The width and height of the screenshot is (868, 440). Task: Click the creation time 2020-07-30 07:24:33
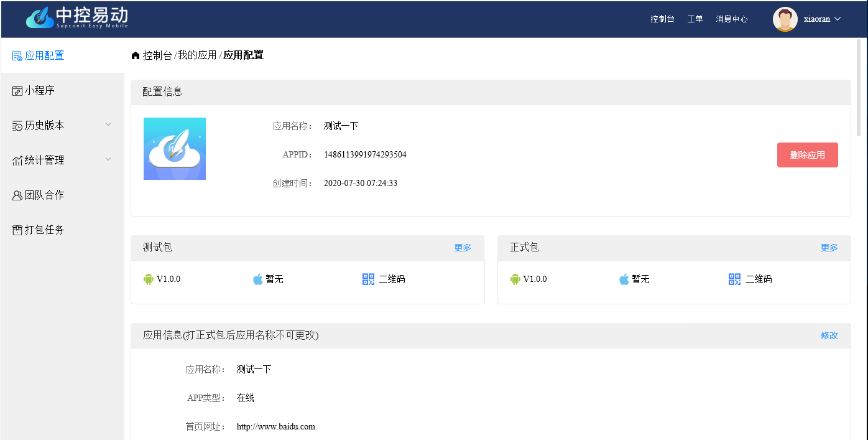[361, 183]
